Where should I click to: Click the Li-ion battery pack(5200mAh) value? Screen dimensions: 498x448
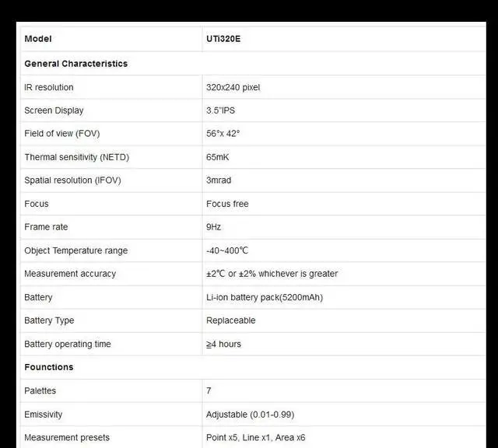click(x=265, y=297)
